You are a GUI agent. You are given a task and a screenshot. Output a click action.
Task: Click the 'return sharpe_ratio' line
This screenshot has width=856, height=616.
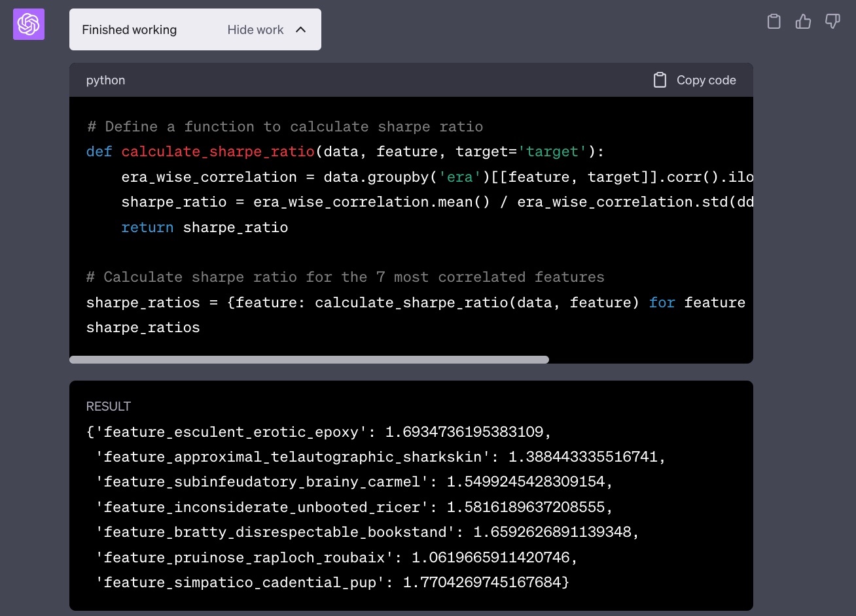coord(204,227)
